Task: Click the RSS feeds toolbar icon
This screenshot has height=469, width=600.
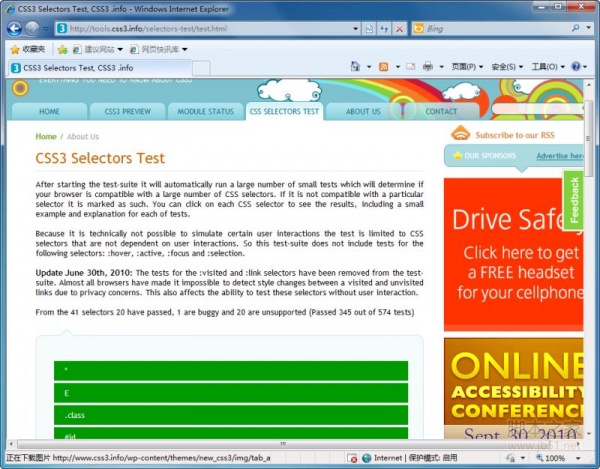Action: click(x=383, y=67)
